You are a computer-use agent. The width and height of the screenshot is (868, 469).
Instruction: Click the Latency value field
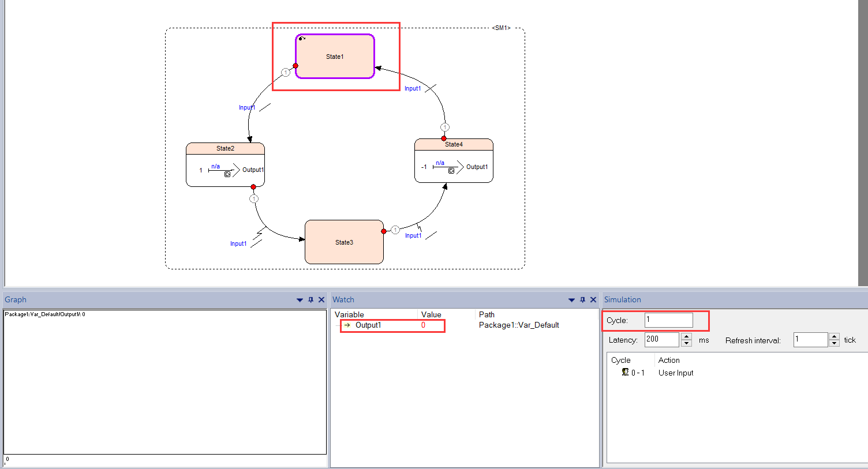[661, 339]
